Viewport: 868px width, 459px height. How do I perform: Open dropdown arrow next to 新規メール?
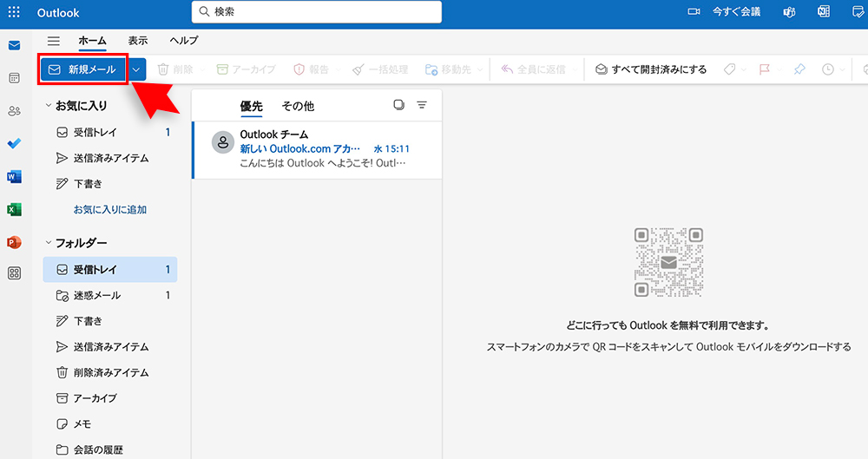136,69
